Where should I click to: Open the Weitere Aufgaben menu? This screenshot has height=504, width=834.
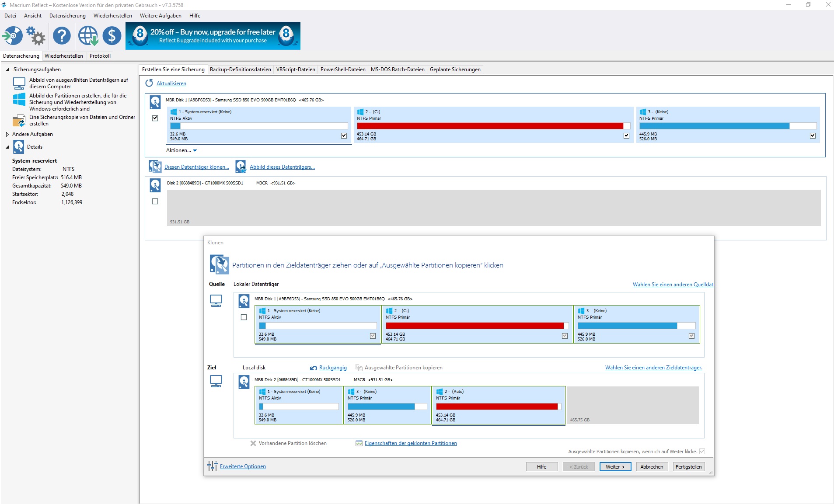(161, 15)
